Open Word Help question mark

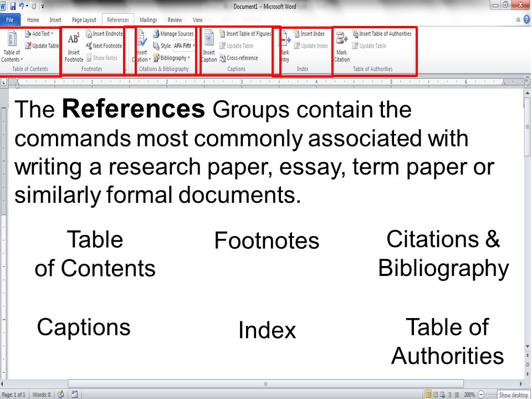click(x=526, y=20)
